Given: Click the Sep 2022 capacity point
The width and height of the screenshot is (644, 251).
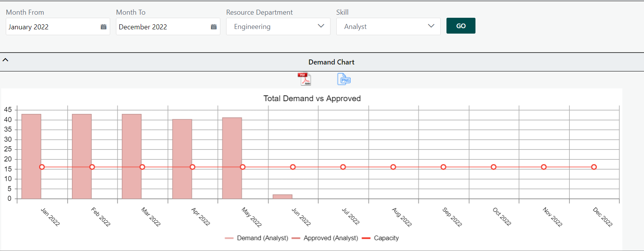Looking at the screenshot, I should [443, 167].
